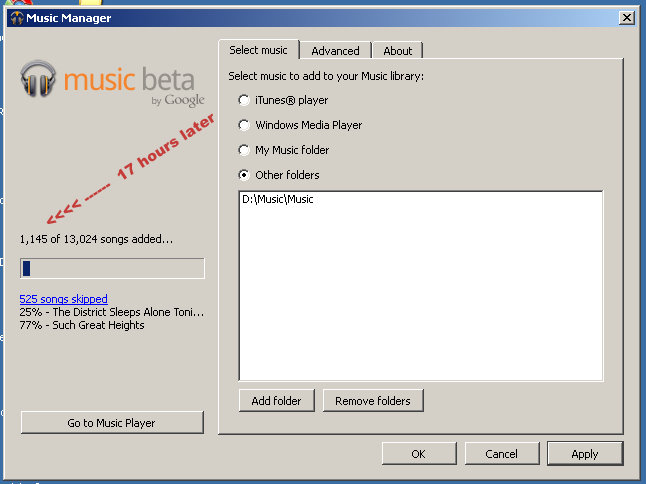The height and width of the screenshot is (484, 646).
Task: Click the Music Manager headphones title icon
Action: click(17, 18)
